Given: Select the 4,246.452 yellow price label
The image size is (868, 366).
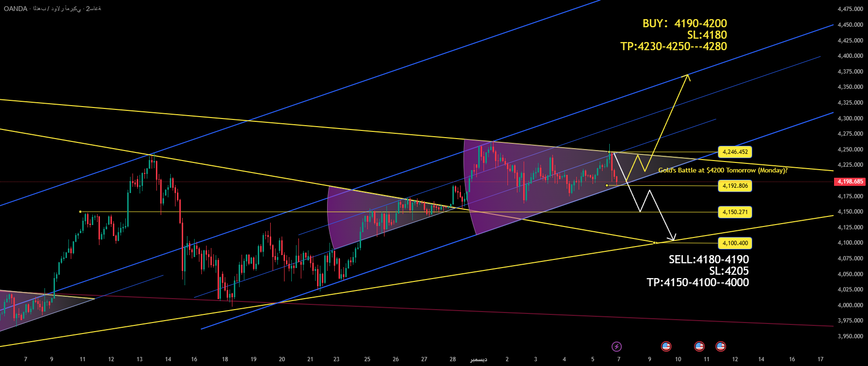Looking at the screenshot, I should coord(735,152).
